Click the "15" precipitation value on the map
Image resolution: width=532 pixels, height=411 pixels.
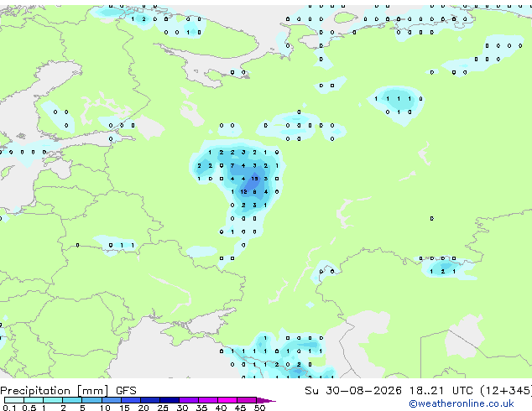[254, 179]
